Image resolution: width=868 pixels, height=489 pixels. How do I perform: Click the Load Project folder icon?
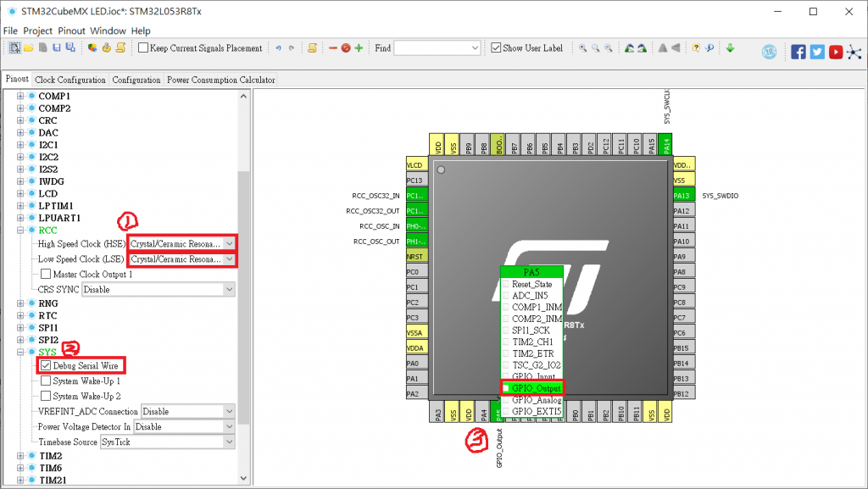coord(29,48)
